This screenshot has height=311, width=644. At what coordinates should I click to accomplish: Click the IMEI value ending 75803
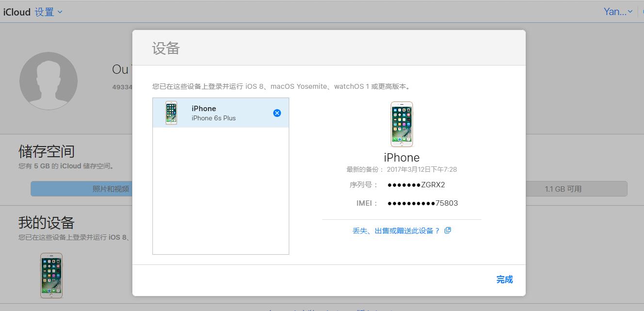(422, 203)
